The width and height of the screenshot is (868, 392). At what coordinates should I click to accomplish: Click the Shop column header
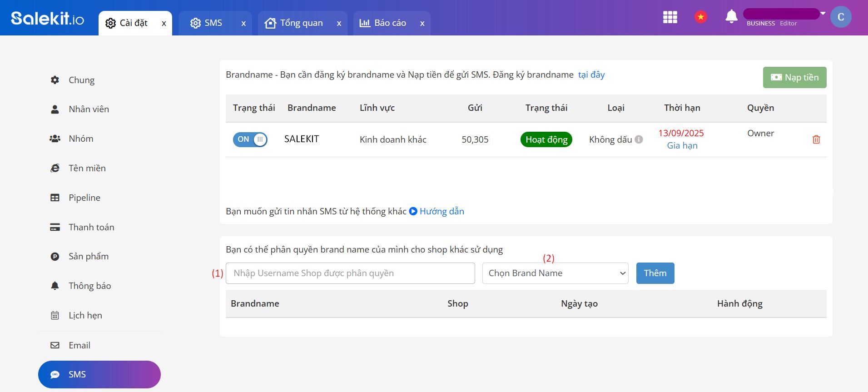click(x=457, y=303)
